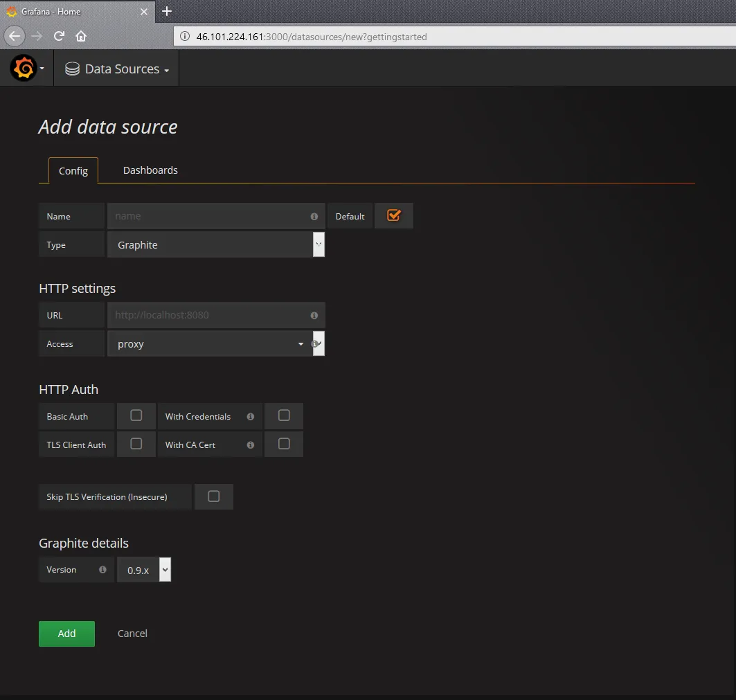Click the green Add button
This screenshot has height=700, width=736.
pyautogui.click(x=66, y=634)
